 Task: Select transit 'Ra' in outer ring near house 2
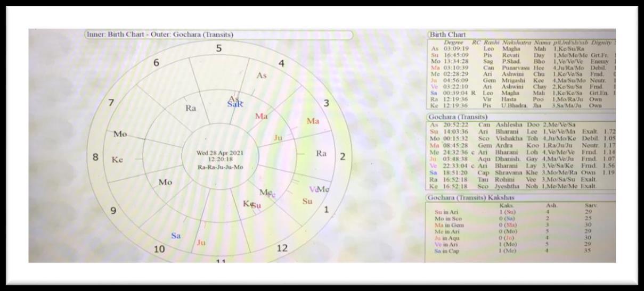tap(321, 154)
